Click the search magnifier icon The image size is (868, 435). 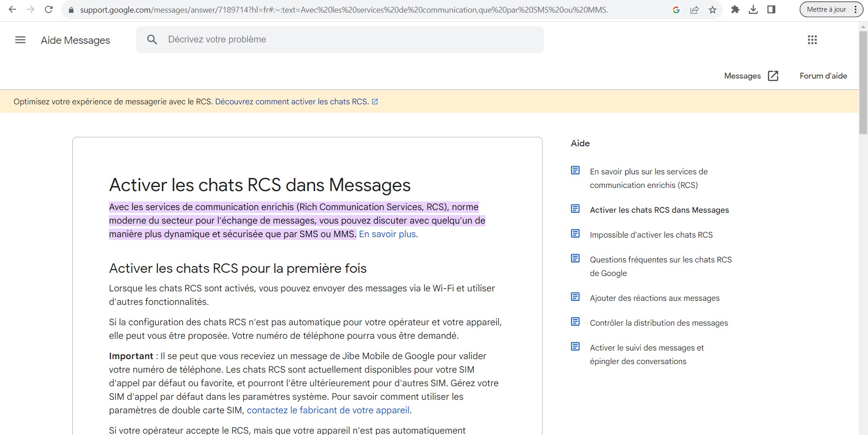(152, 40)
